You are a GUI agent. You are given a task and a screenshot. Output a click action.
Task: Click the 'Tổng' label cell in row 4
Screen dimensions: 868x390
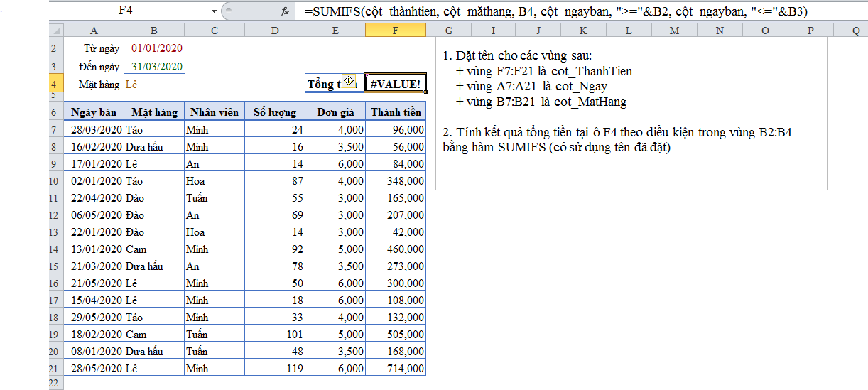[335, 84]
